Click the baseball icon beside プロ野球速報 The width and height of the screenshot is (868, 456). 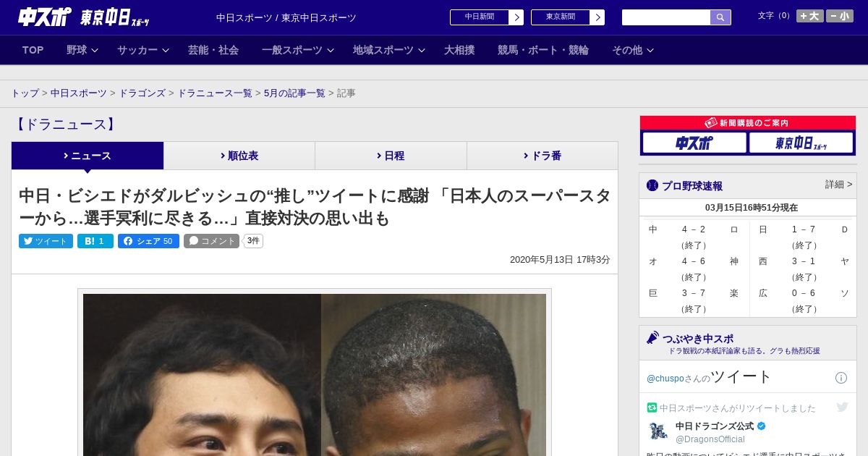(652, 186)
